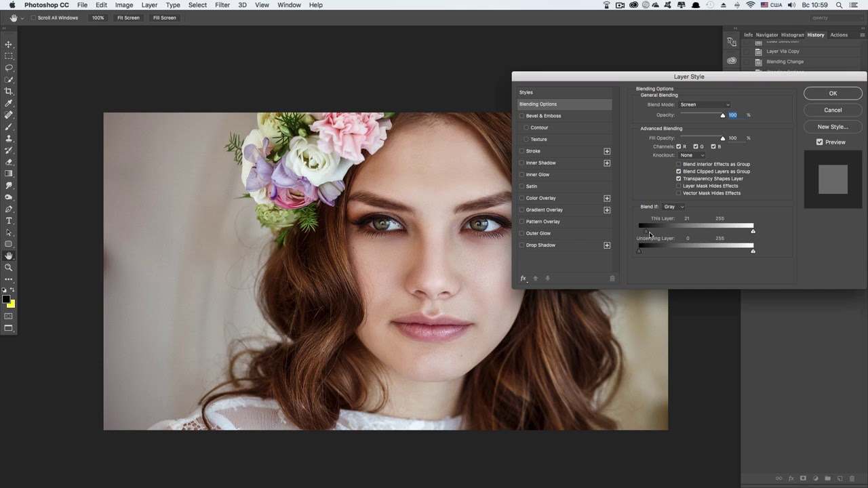Select the Brush tool

(x=9, y=127)
